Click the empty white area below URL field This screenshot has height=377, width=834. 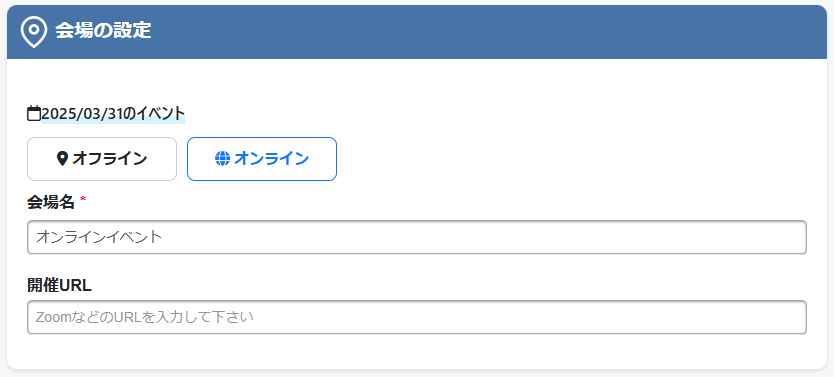pyautogui.click(x=417, y=352)
